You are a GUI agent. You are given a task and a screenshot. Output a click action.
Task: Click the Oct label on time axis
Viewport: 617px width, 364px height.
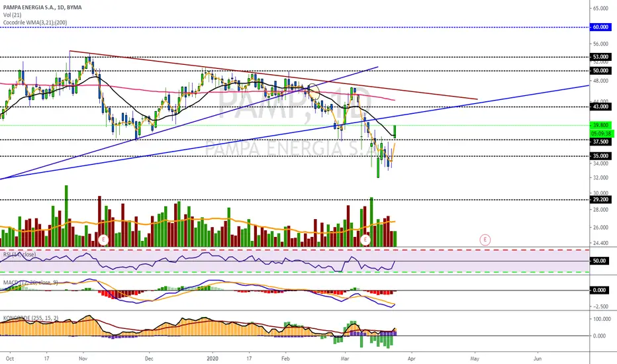tap(10, 359)
